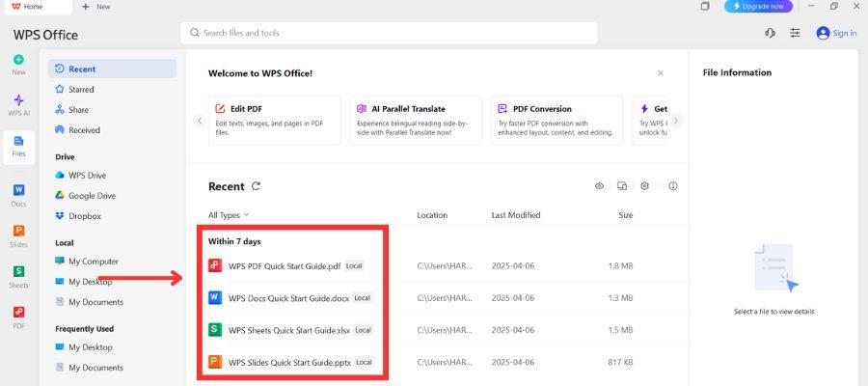Image resolution: width=868 pixels, height=386 pixels.
Task: Expand the All Types filter dropdown
Action: (228, 215)
